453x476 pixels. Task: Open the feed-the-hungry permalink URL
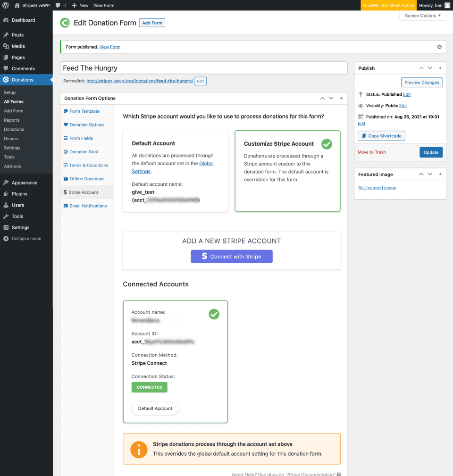point(140,81)
